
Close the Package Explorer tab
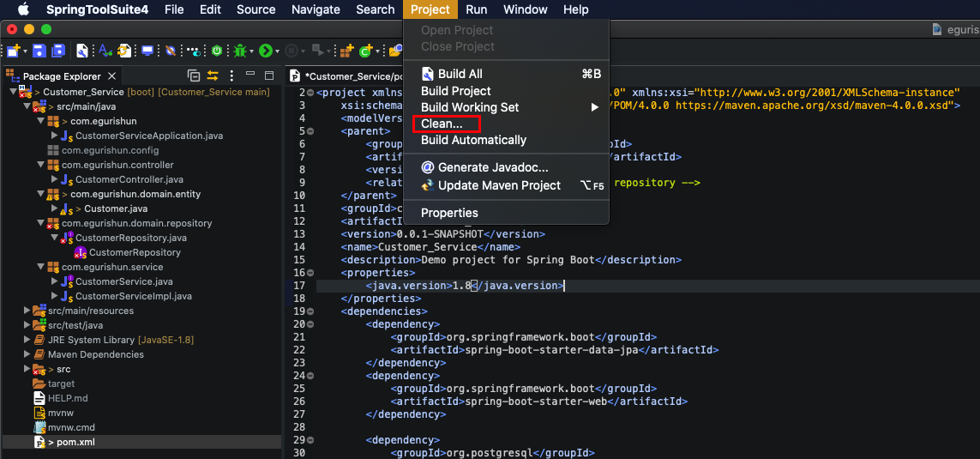pos(111,75)
